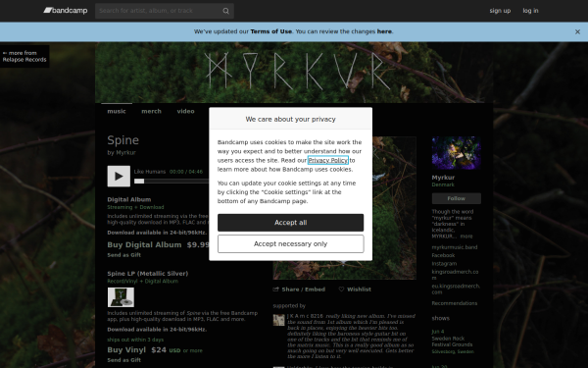Viewport: 588px width, 368px height.
Task: Open the Privacy Policy link
Action: (328, 160)
